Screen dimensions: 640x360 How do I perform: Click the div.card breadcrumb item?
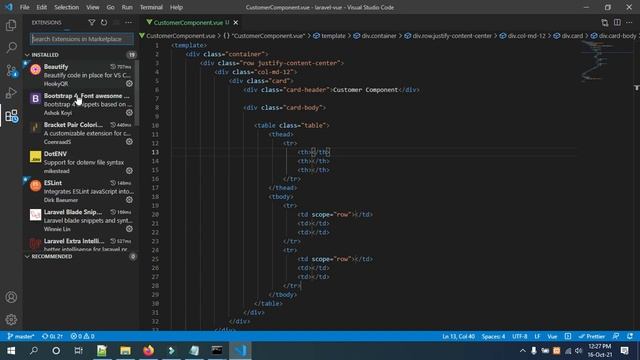tap(569, 36)
